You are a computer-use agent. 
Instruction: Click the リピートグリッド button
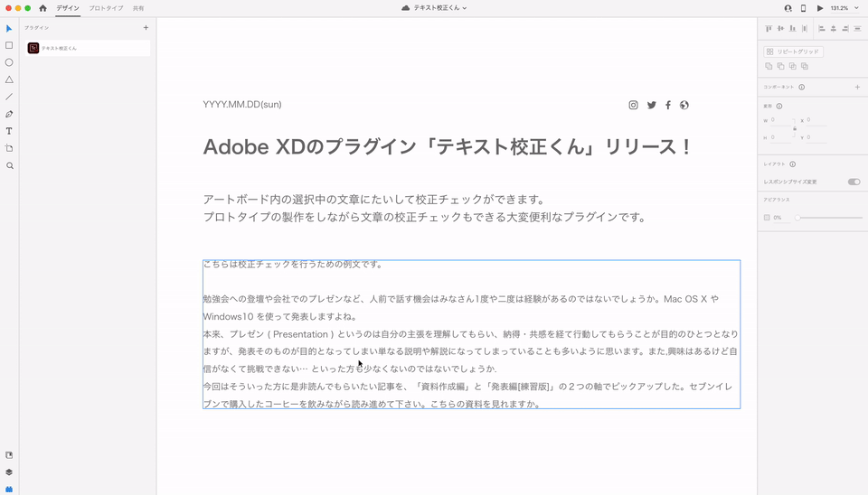tap(793, 51)
